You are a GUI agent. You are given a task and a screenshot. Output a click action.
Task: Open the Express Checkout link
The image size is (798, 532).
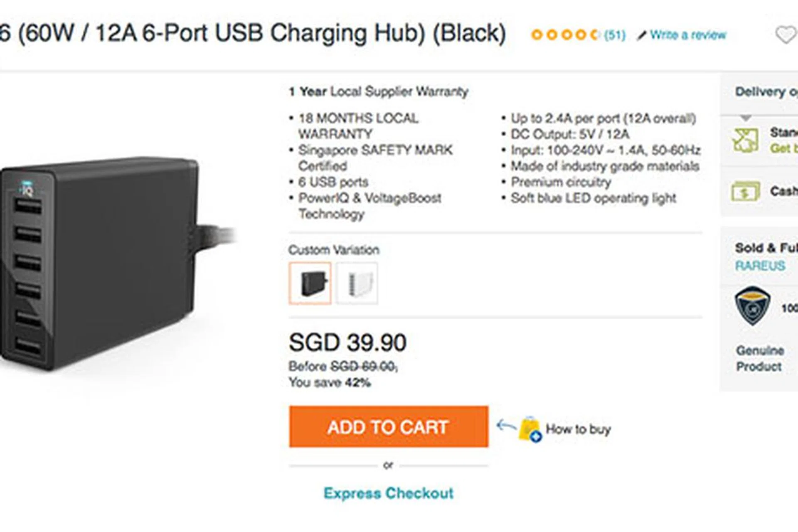[388, 493]
